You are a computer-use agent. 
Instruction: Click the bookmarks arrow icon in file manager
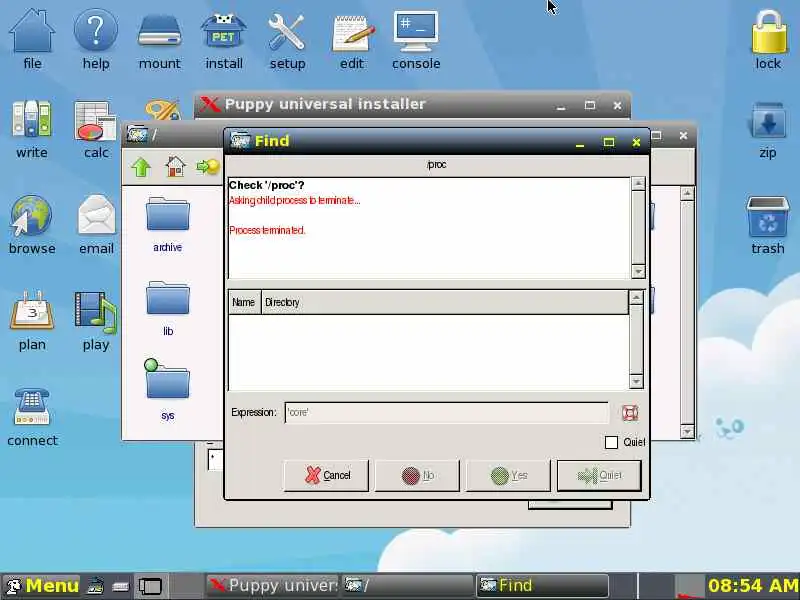point(207,166)
